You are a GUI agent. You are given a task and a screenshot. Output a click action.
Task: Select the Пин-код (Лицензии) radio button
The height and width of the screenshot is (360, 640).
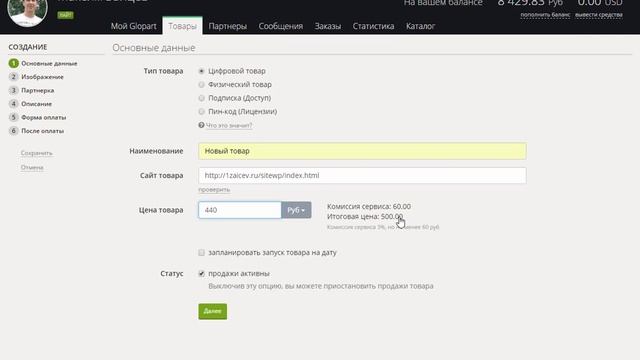[x=201, y=111]
